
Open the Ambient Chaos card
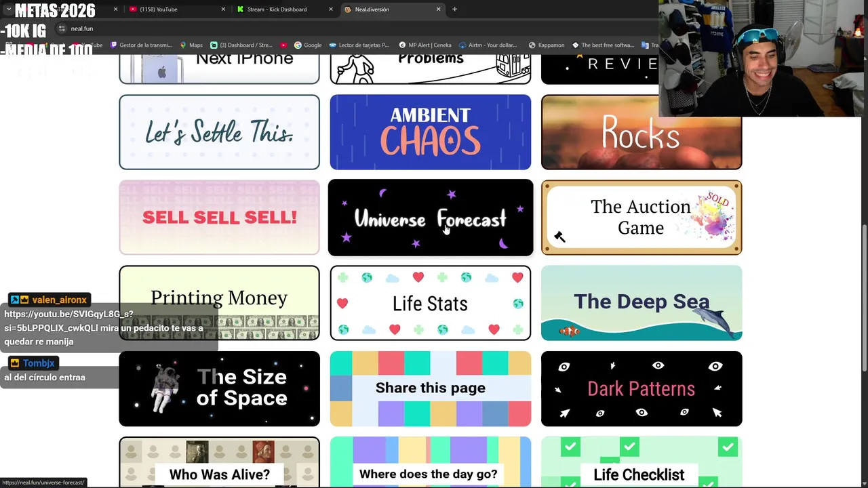pos(431,132)
